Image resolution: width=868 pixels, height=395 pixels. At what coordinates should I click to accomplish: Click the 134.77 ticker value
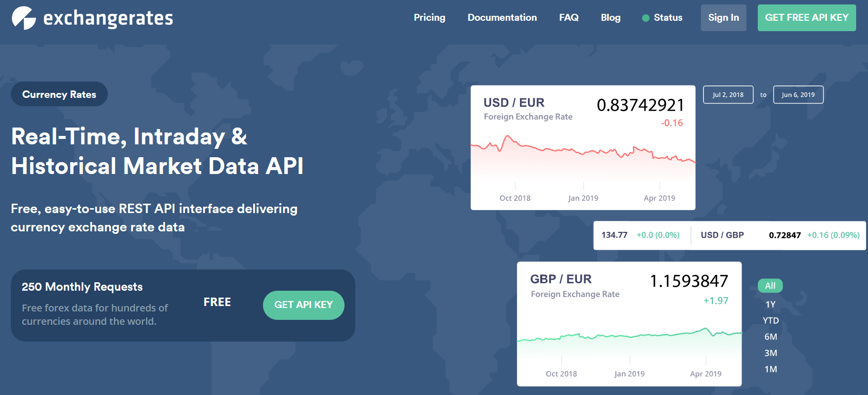click(614, 235)
